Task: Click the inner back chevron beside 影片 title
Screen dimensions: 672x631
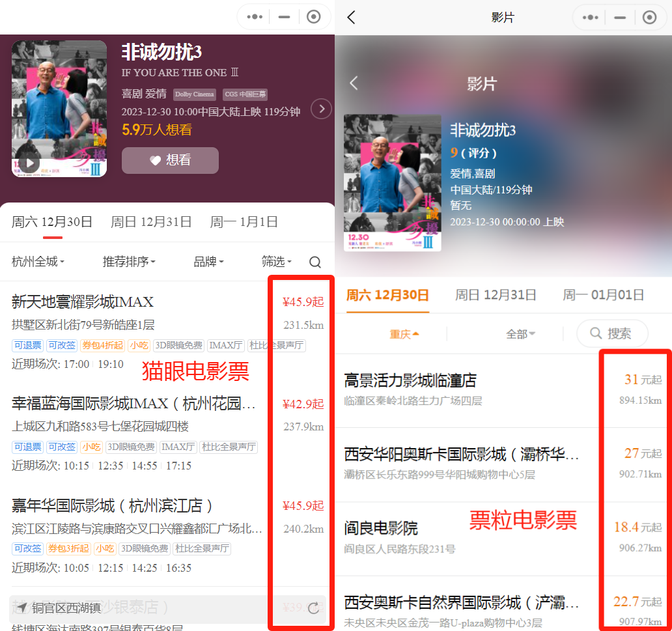Action: tap(354, 83)
